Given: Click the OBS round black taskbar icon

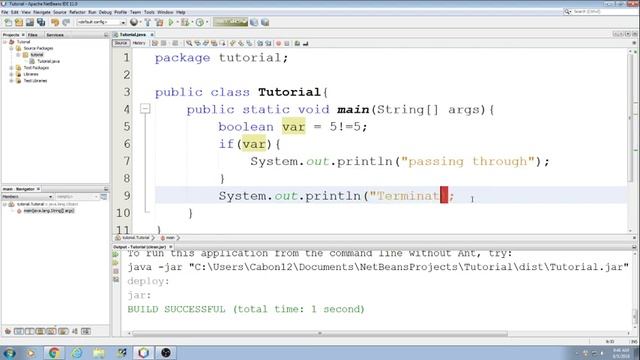Looking at the screenshot, I should [x=166, y=353].
